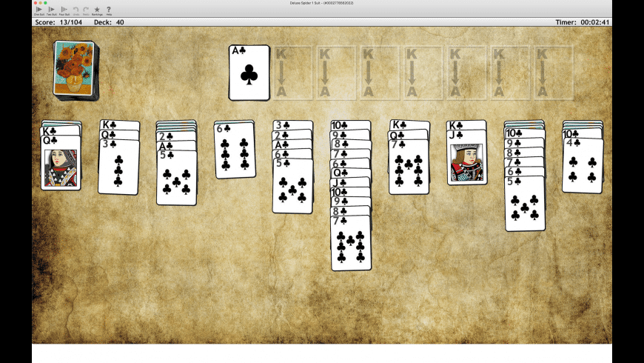Close the window with the red button
The height and width of the screenshot is (363, 644).
coord(36,3)
